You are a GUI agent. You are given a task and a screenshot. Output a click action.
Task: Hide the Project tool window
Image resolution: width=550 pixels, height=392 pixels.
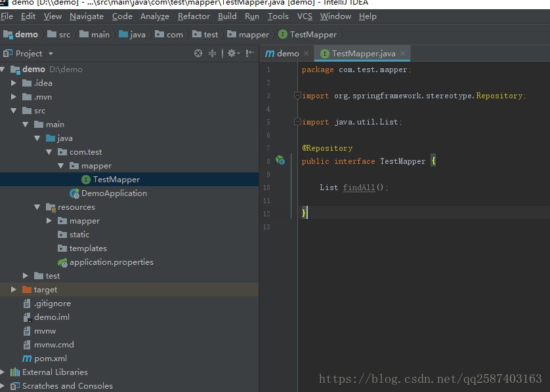[249, 54]
